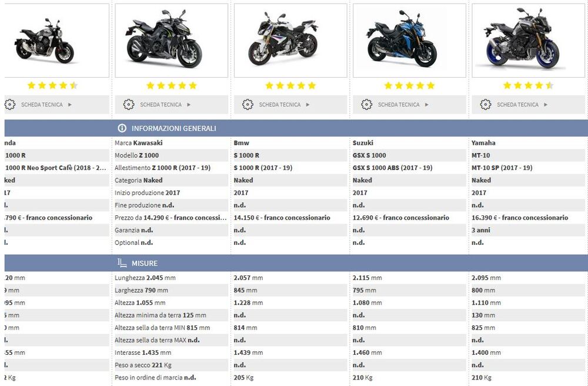Click the gear icon on BMW's Scheda Tecnica button

(247, 104)
